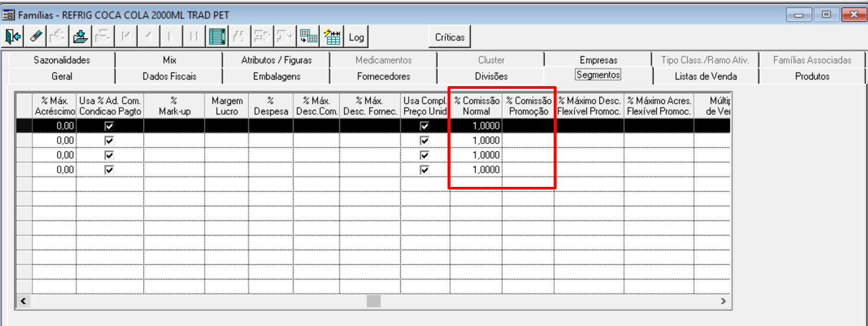
Task: Click the % Máx. Acréscimo column header
Action: click(54, 106)
